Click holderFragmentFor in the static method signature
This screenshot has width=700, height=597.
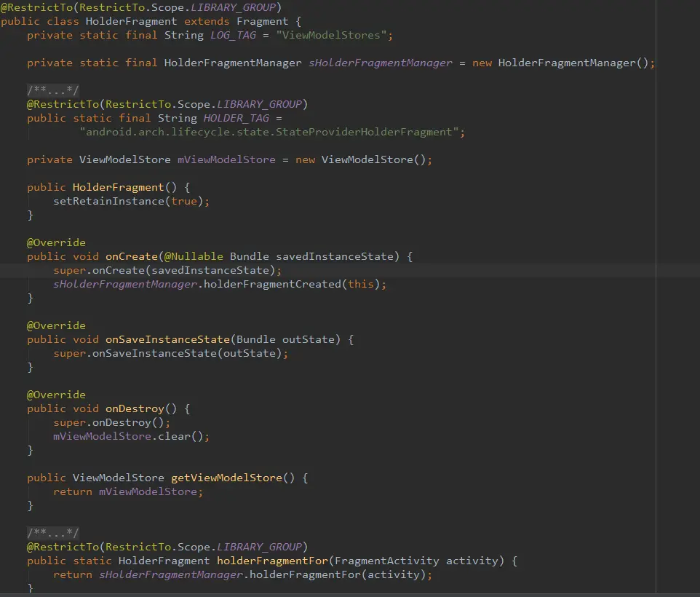click(x=272, y=561)
